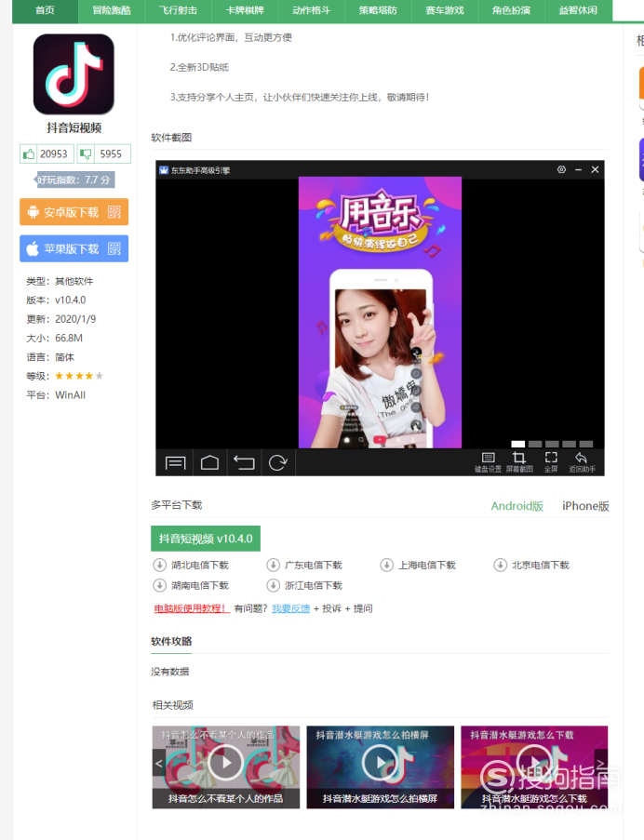Click the emulator settings gear icon

click(x=561, y=169)
